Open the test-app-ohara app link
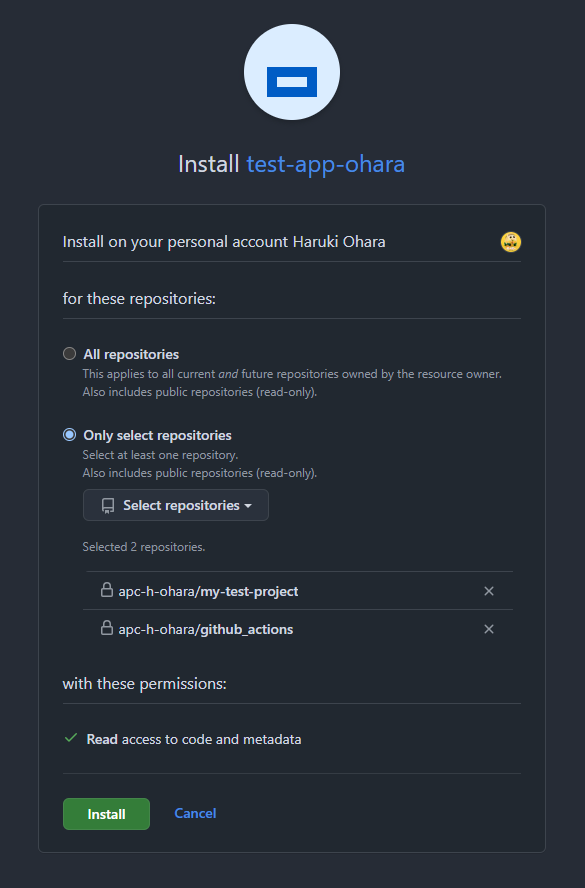 (326, 164)
